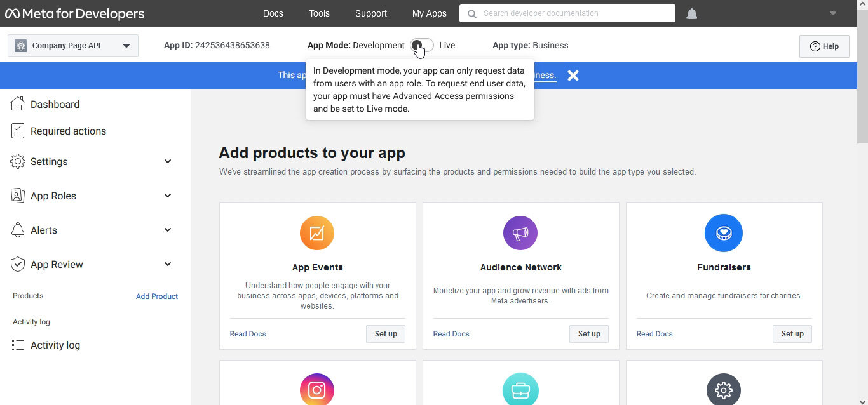Click the Products label in sidebar
868x405 pixels.
point(28,296)
